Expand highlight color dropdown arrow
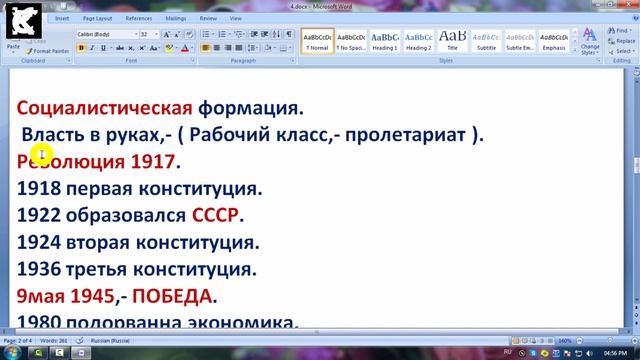640x360 pixels. tap(176, 48)
